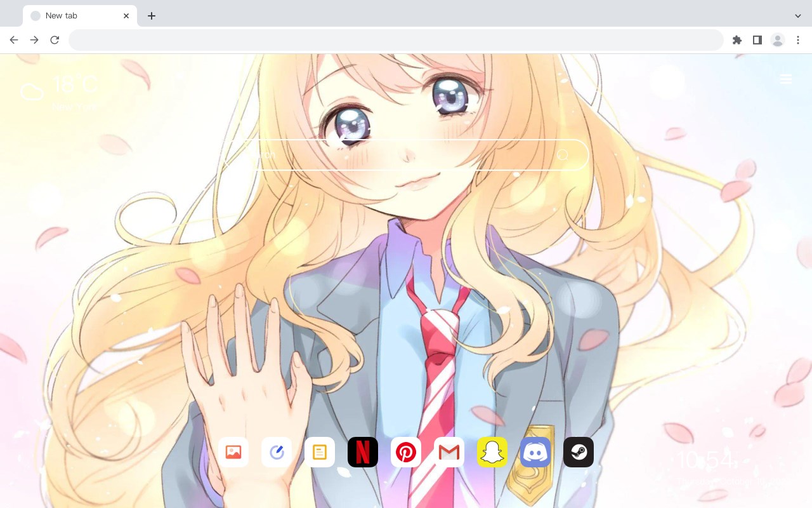Toggle the browser side panel
812x508 pixels.
click(x=757, y=40)
